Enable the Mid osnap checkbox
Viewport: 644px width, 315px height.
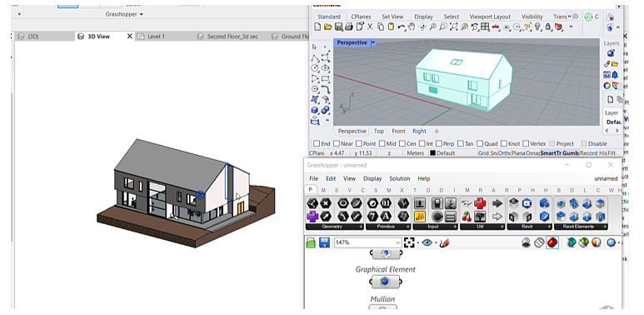382,143
